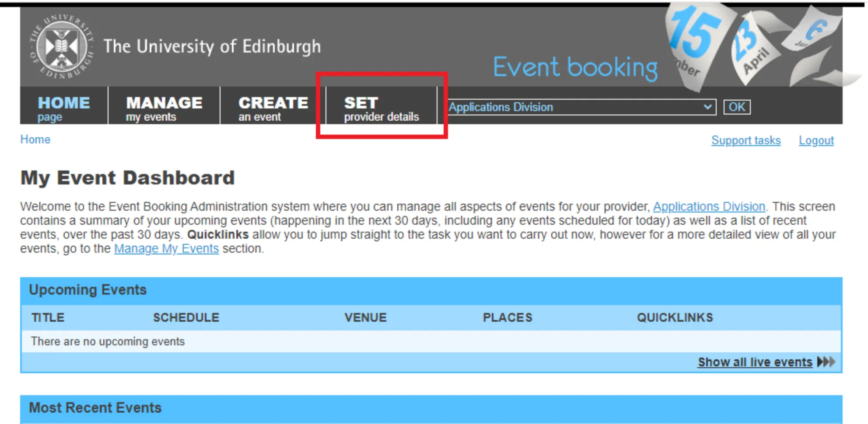Viewport: 868px width, 424px height.
Task: Click the University of Edinburgh crest logo
Action: click(62, 47)
